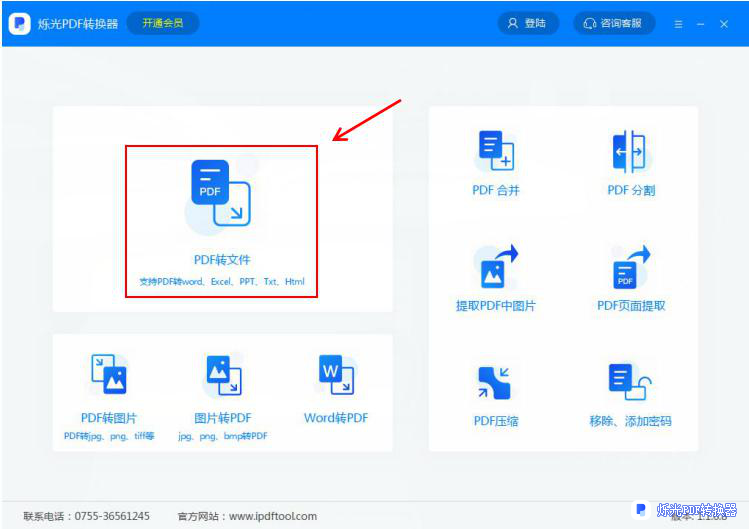Launch the Word转PDF icon
This screenshot has height=529, width=749.
tap(335, 376)
